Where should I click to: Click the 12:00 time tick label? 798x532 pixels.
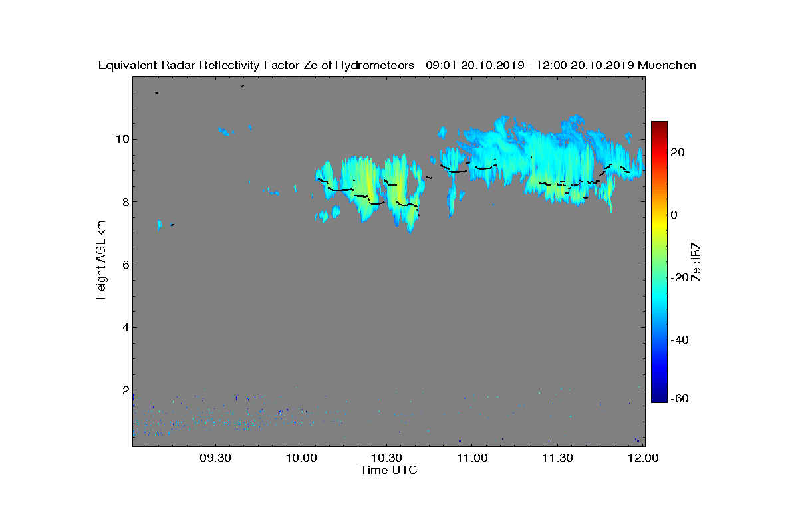click(x=642, y=458)
